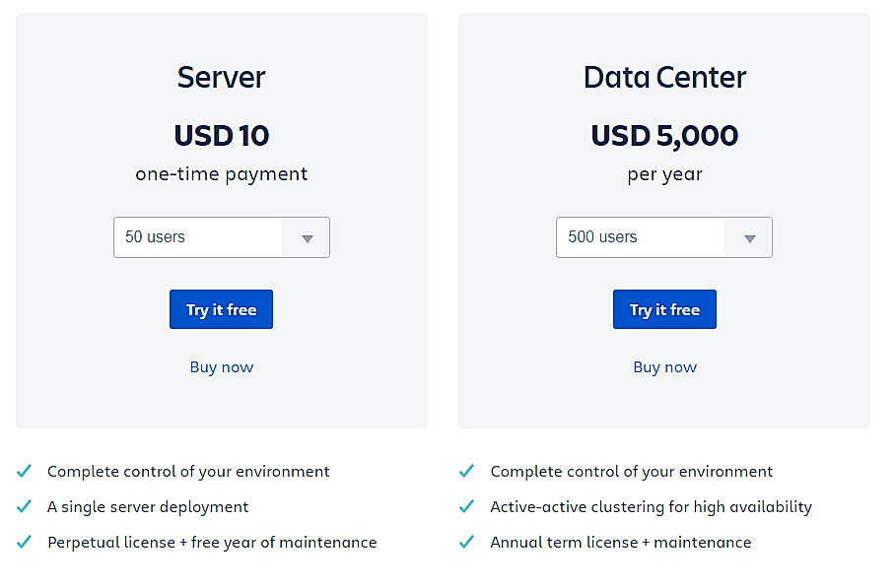This screenshot has width=896, height=588.
Task: Click the checkmark next to active-active clustering
Action: pos(467,506)
